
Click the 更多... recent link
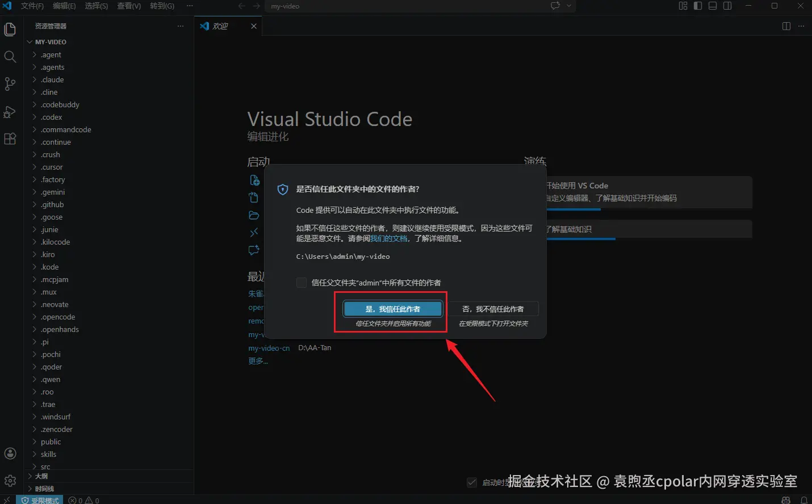(258, 361)
